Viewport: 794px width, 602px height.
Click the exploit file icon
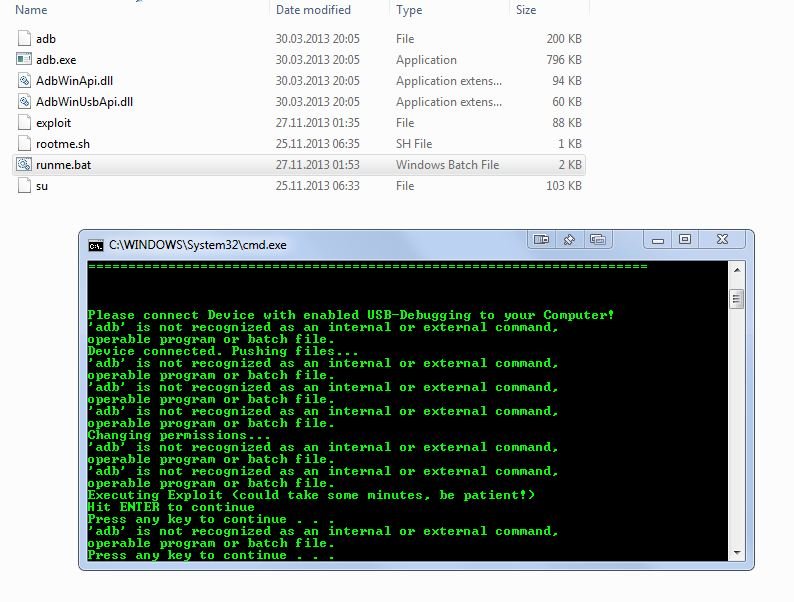(x=24, y=123)
